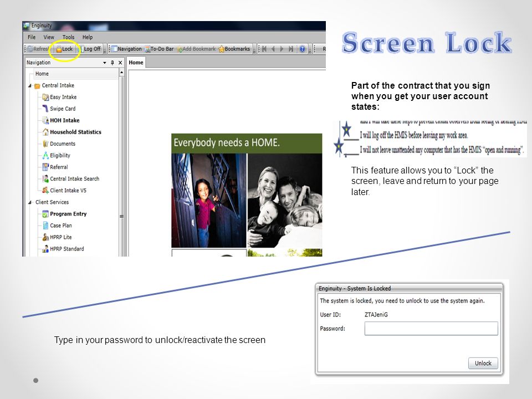532x399 pixels.
Task: Click the Refresh toolbar button
Action: tap(38, 49)
